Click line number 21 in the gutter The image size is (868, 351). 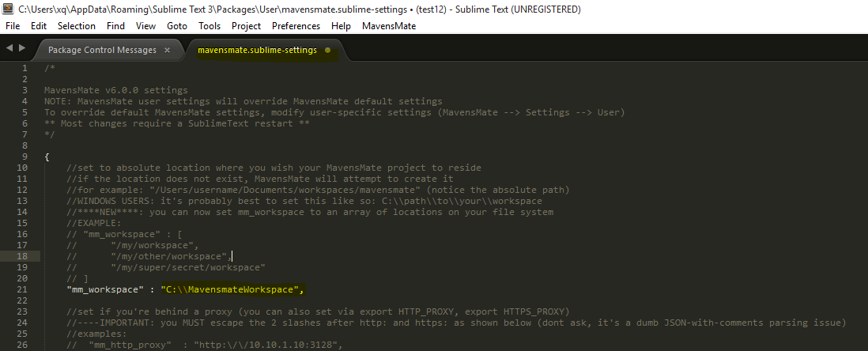click(21, 289)
